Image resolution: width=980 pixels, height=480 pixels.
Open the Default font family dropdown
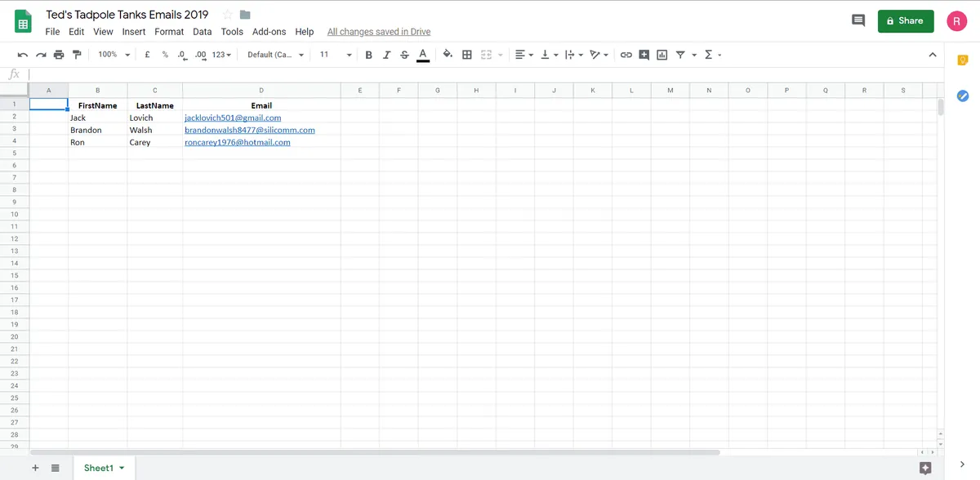click(275, 55)
